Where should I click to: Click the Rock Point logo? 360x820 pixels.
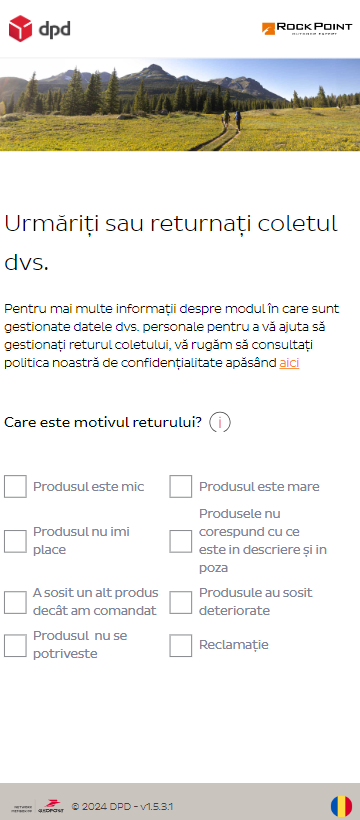pos(307,28)
